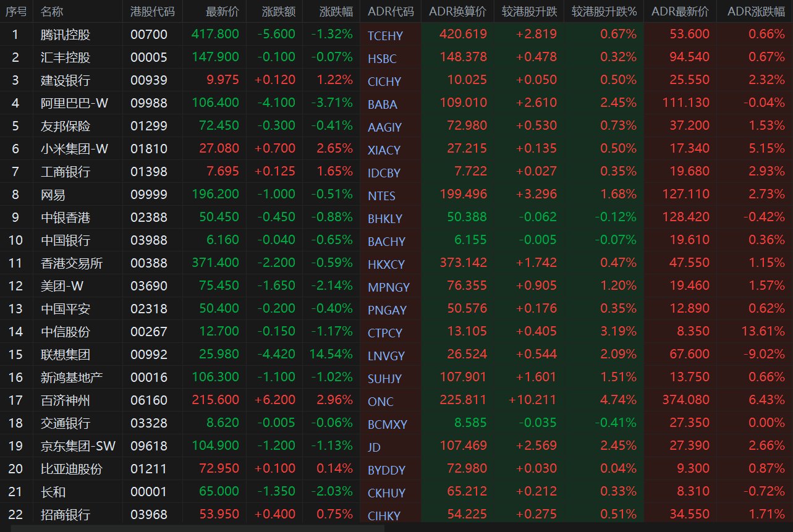Select the 百济神州 stock name
The height and width of the screenshot is (532, 793).
point(66,400)
